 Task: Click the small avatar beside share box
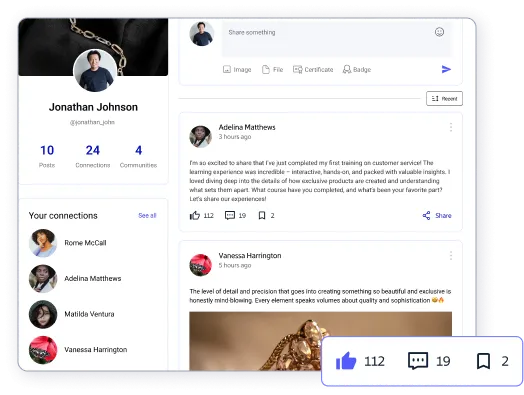pyautogui.click(x=202, y=34)
